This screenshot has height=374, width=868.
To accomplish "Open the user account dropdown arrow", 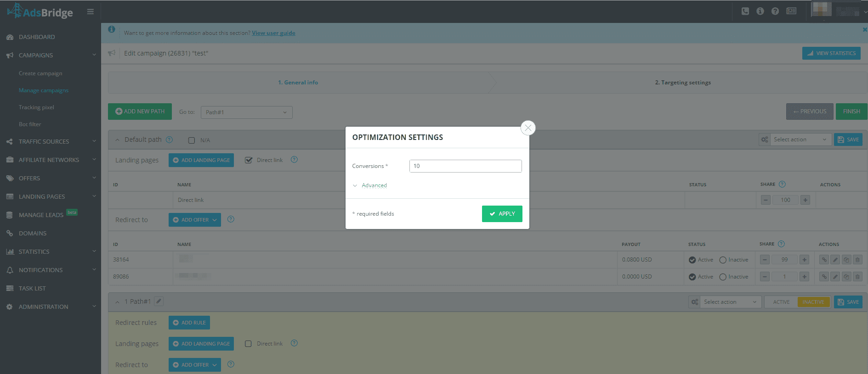I will tap(865, 12).
